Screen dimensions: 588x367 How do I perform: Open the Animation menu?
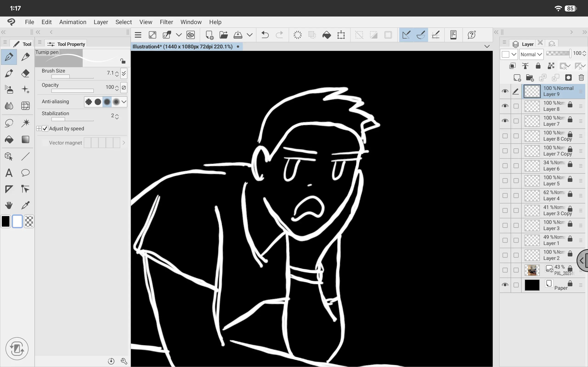(x=73, y=22)
